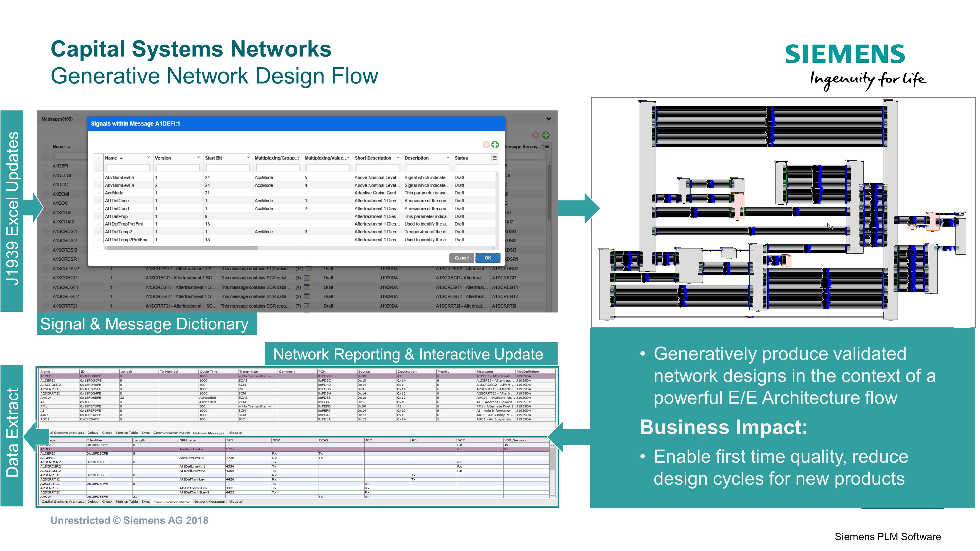Open the Capital Systems Architect tab
The height and width of the screenshot is (551, 980).
62,502
